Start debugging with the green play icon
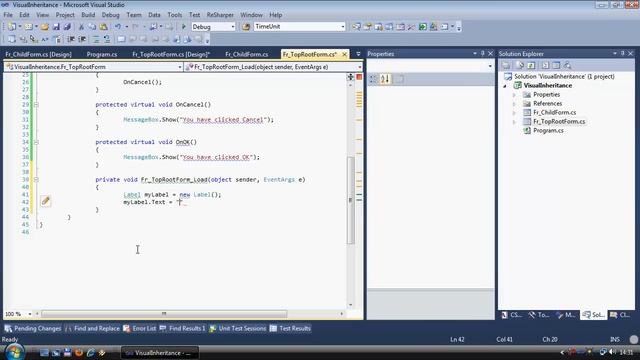Image resolution: width=640 pixels, height=360 pixels. tap(184, 27)
